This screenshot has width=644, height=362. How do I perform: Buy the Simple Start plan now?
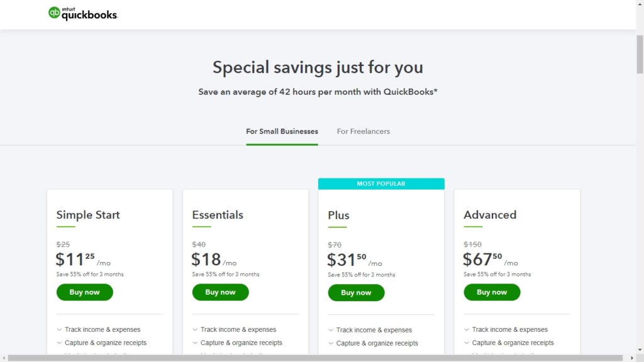click(x=84, y=292)
